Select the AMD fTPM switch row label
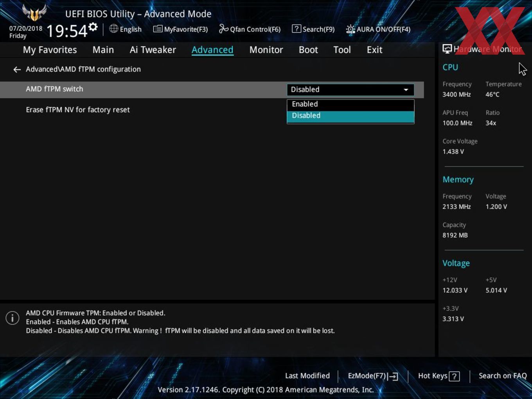The width and height of the screenshot is (532, 399). click(54, 89)
